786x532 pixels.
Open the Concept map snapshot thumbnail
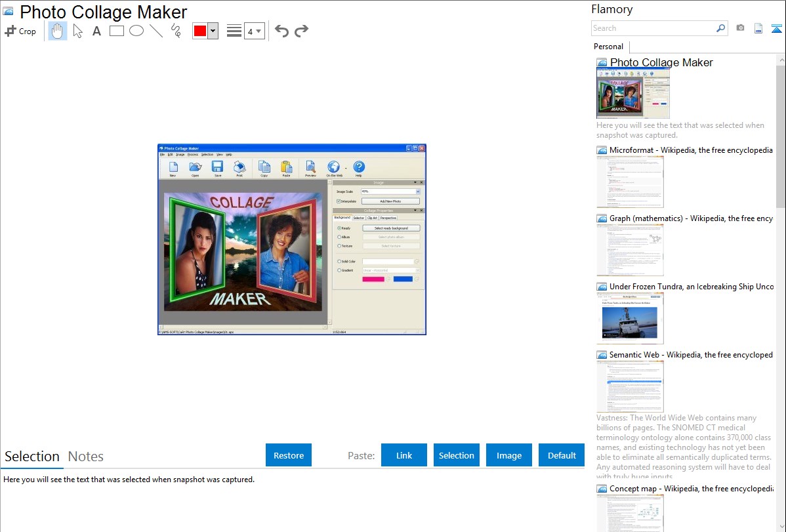tap(630, 513)
